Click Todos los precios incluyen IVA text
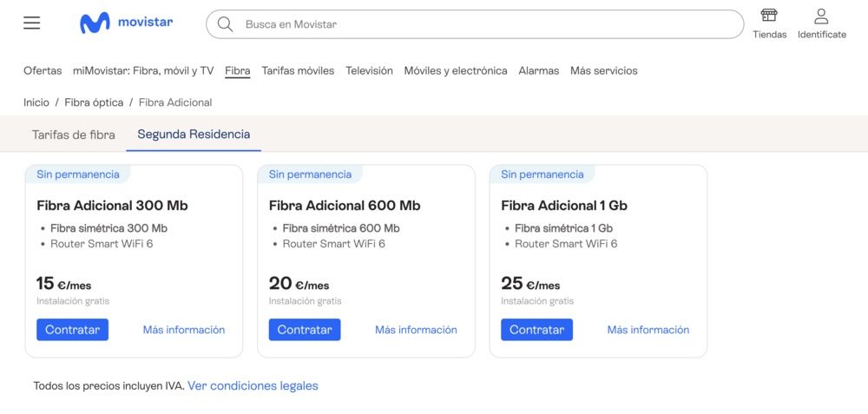 tap(108, 385)
